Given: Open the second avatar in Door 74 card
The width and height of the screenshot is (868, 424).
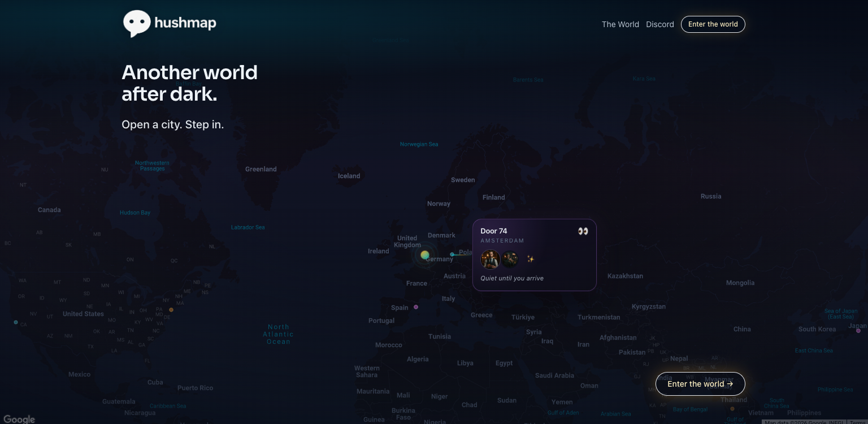Looking at the screenshot, I should tap(510, 259).
